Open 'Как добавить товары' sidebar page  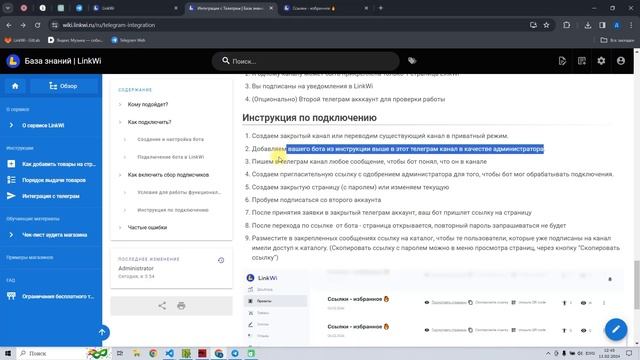tap(51, 164)
